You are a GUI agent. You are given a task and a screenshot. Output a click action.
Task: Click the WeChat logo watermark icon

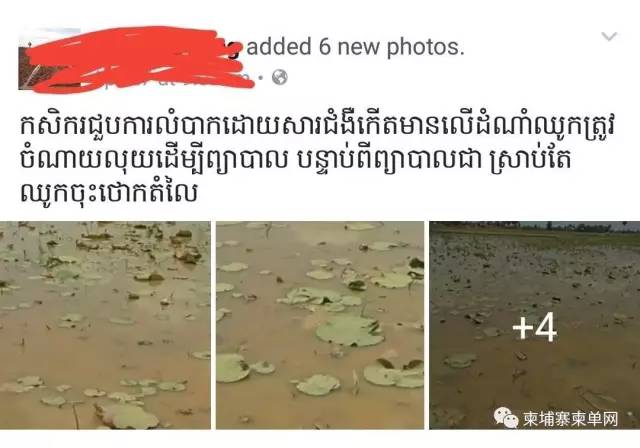click(506, 417)
